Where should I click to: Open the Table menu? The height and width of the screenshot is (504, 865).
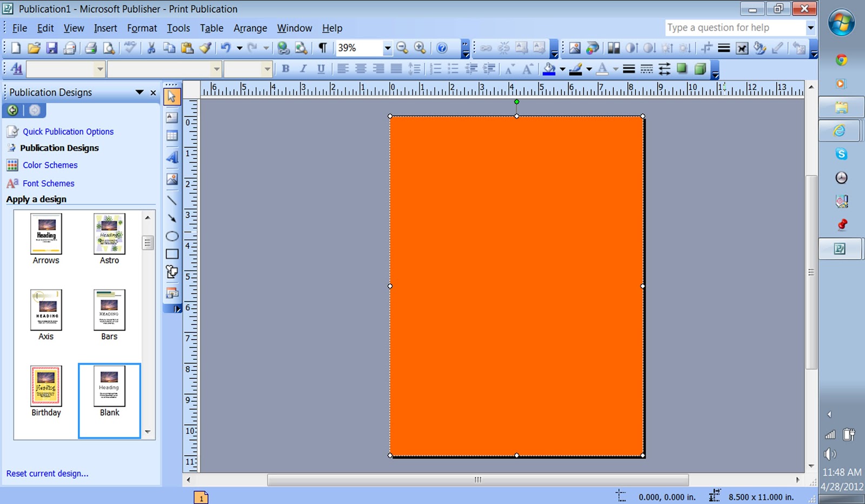click(x=211, y=28)
